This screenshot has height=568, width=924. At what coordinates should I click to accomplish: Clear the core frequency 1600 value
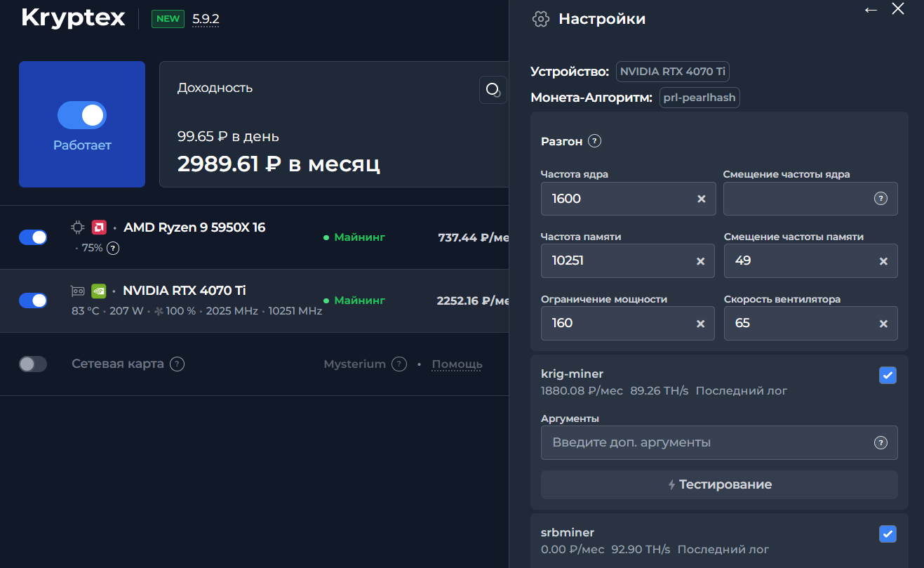(x=701, y=199)
